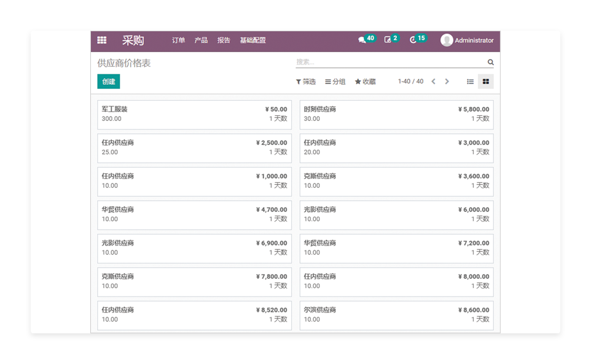Click the 创建 button
The width and height of the screenshot is (591, 364).
109,82
